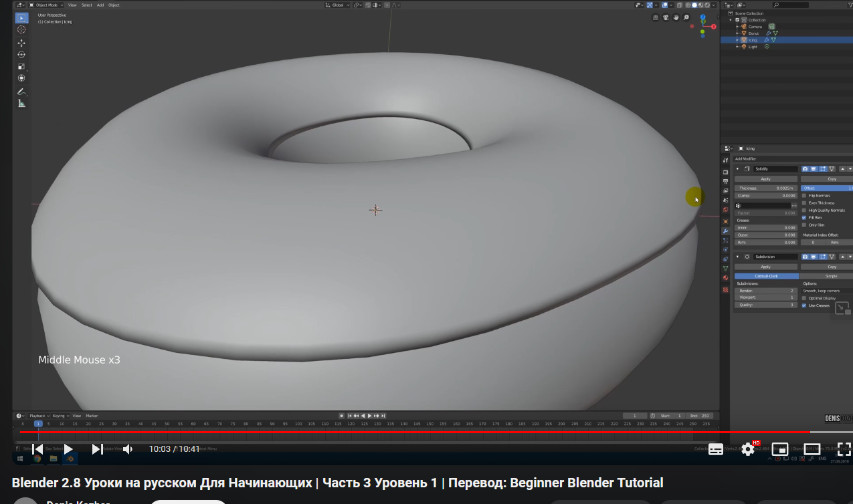The width and height of the screenshot is (853, 504).
Task: Select the Transform tool
Action: point(21,78)
